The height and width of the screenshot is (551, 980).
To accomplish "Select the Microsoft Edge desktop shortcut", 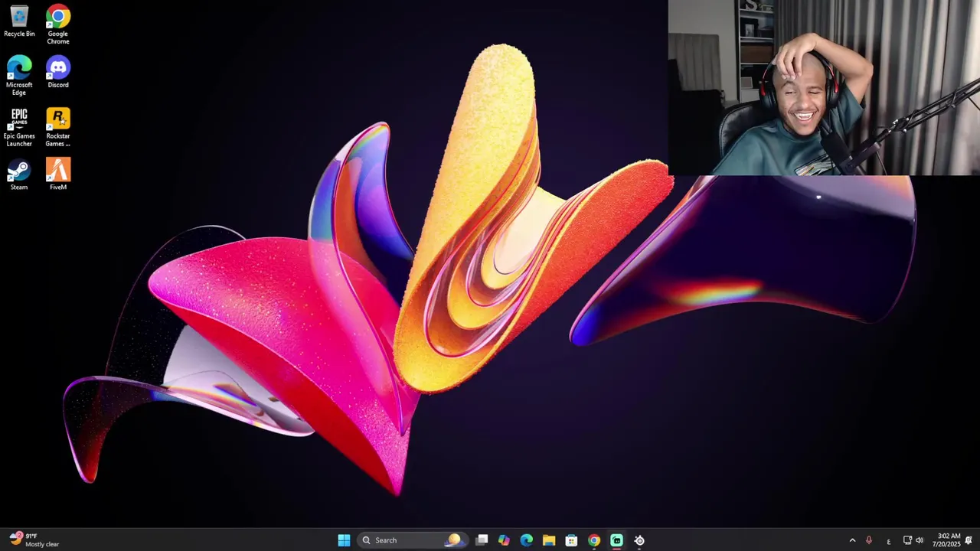I will (x=19, y=76).
